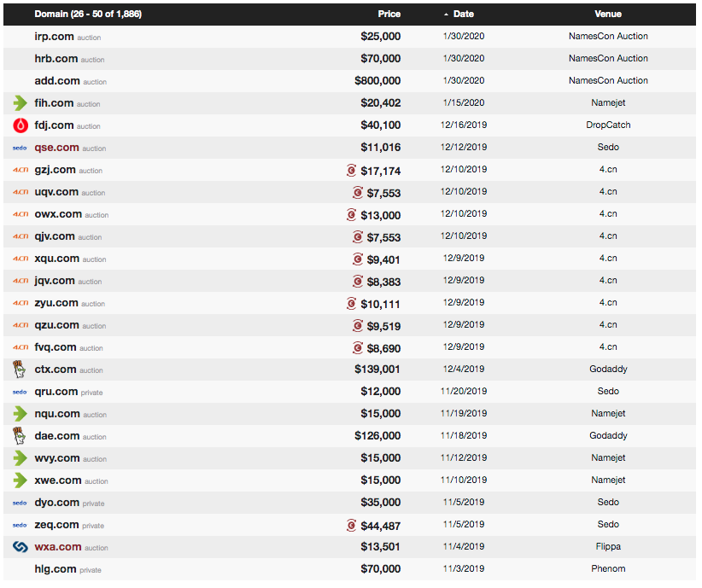Select the irp.com domain entry
702x588 pixels.
56,37
